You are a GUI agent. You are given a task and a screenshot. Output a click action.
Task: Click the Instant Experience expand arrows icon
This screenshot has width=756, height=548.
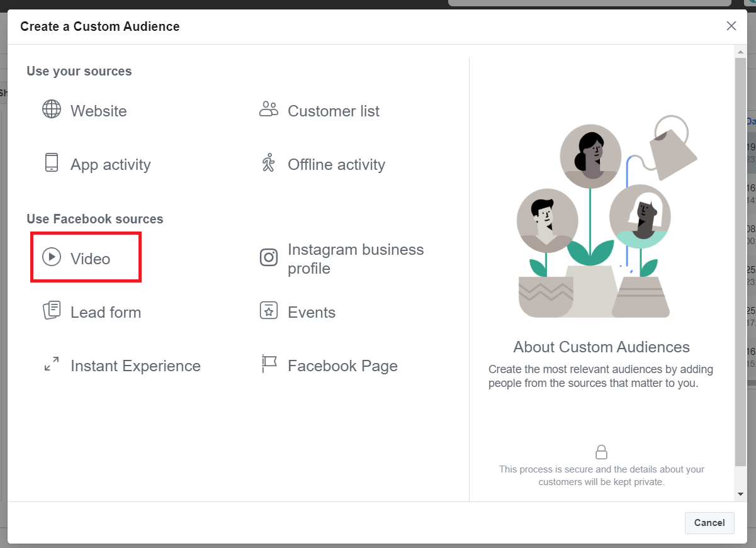[x=52, y=364]
